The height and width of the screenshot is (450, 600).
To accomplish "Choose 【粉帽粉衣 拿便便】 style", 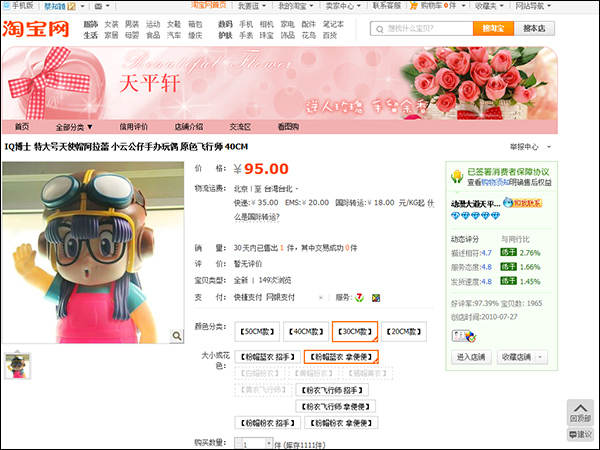I will point(341,423).
